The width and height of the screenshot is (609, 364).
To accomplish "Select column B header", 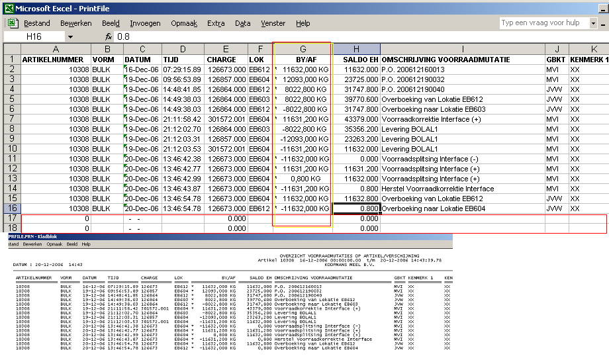I will pos(107,49).
